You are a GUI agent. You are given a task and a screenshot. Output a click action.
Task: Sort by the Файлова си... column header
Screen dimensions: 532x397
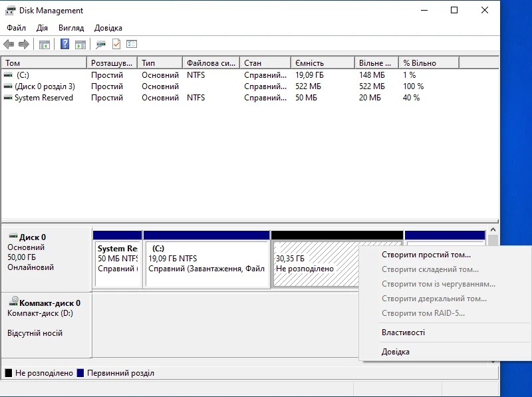pyautogui.click(x=211, y=63)
